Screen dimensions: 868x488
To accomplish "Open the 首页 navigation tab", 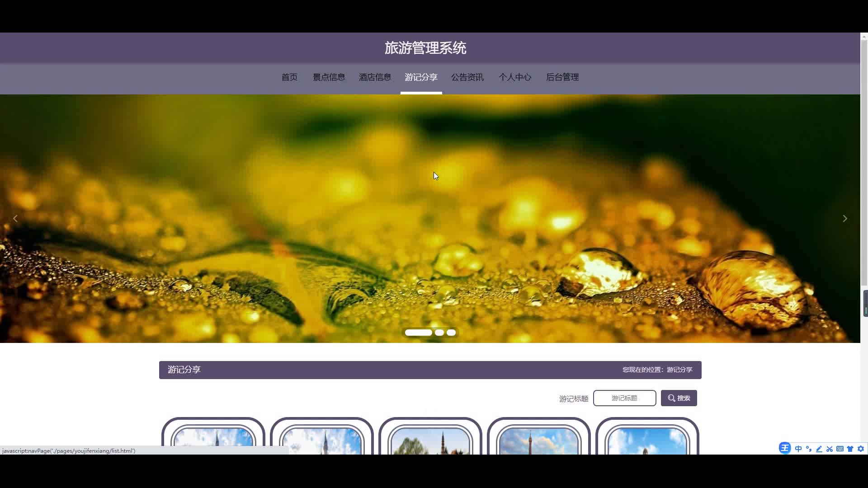I will tap(289, 77).
